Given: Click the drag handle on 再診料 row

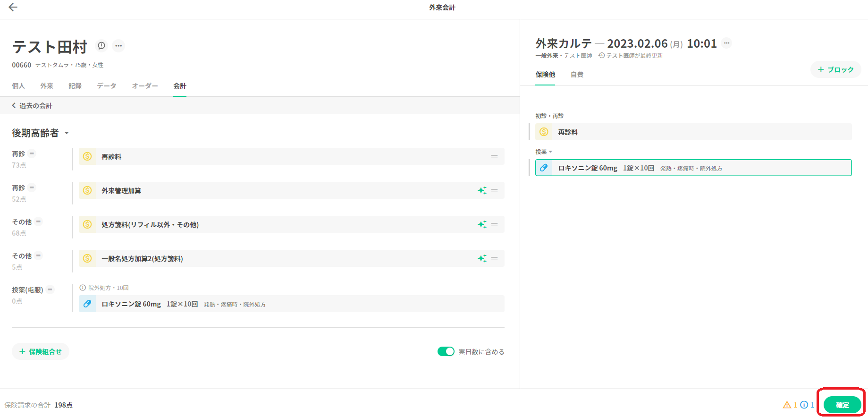Looking at the screenshot, I should click(x=494, y=156).
